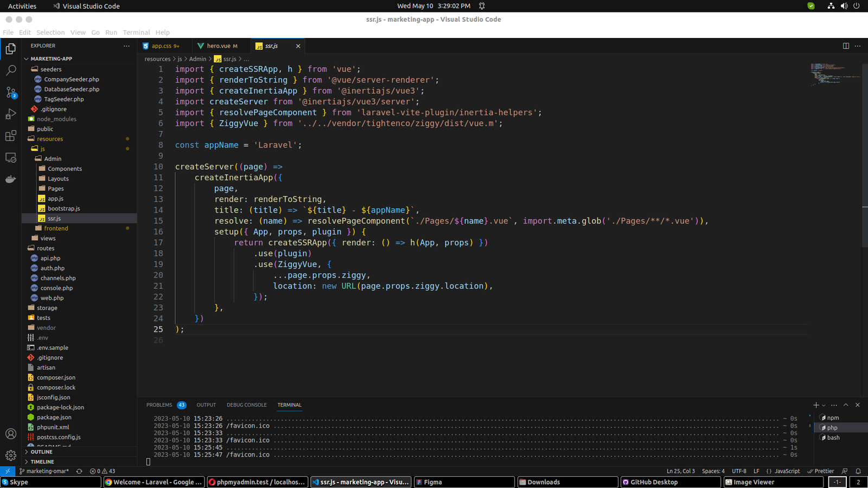The width and height of the screenshot is (868, 488).
Task: Open the Extensions view
Action: pyautogui.click(x=11, y=136)
